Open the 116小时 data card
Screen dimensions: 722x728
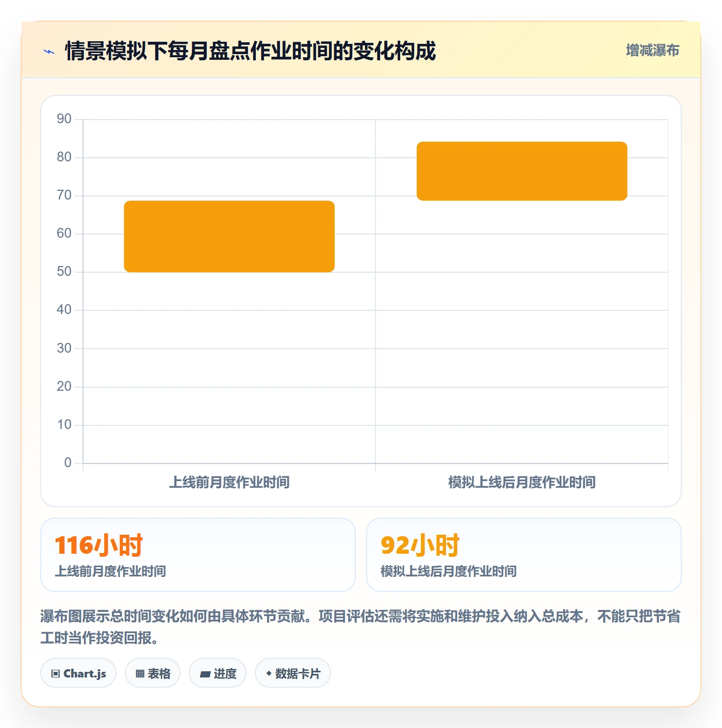(198, 555)
